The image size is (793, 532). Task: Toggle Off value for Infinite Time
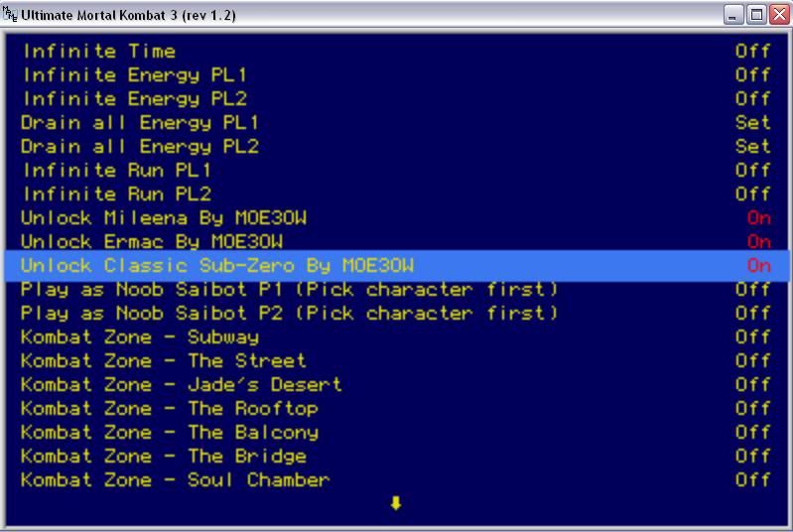pos(753,51)
